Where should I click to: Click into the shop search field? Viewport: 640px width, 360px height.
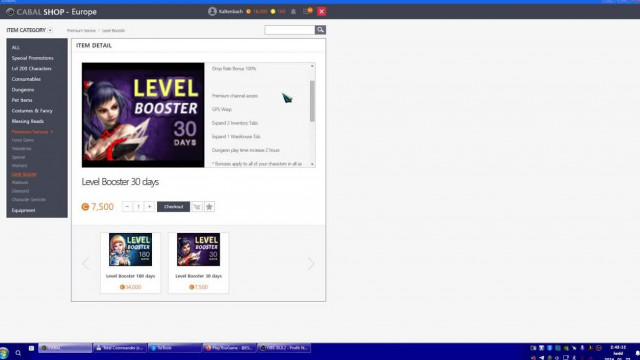click(x=290, y=30)
